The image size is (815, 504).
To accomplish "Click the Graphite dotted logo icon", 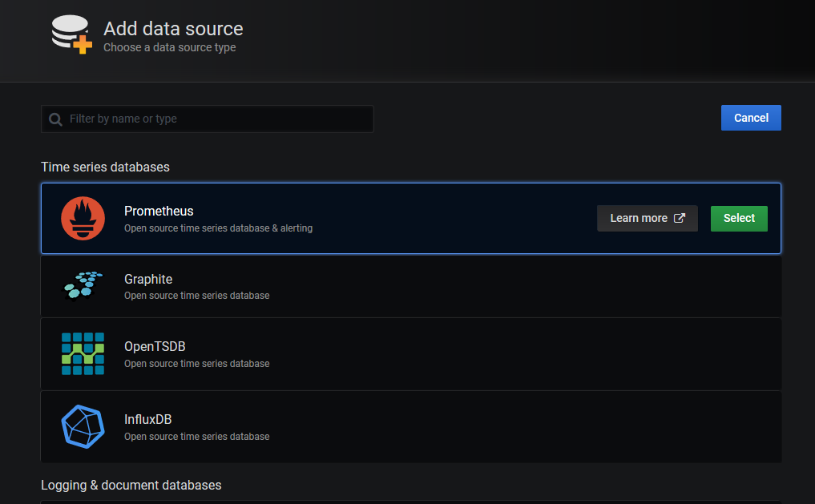I will (83, 286).
